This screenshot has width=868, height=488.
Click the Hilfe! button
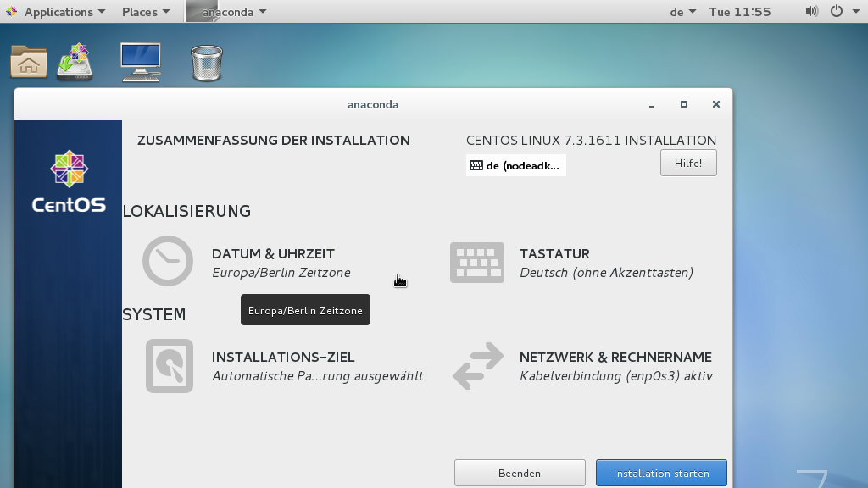[688, 164]
